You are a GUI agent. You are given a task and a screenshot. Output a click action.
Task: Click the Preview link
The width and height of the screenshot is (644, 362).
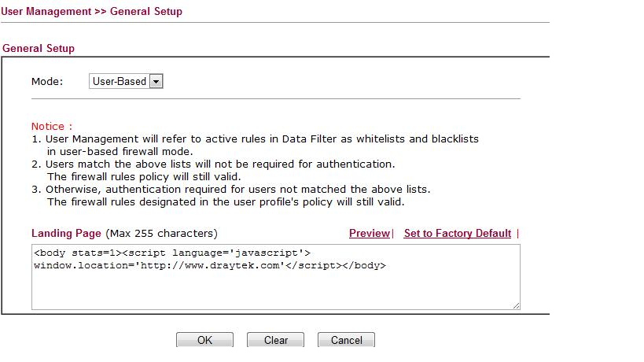(369, 234)
